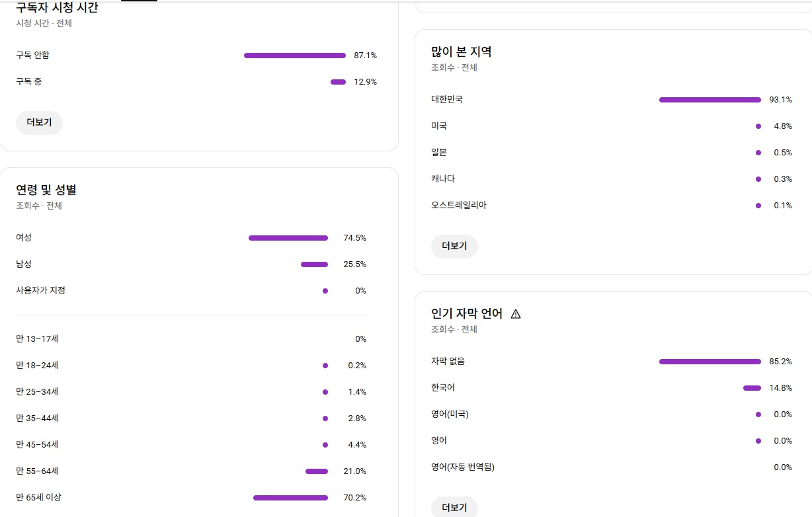The height and width of the screenshot is (517, 812).
Task: Select the 구독 중 12.9% bar
Action: (x=338, y=82)
